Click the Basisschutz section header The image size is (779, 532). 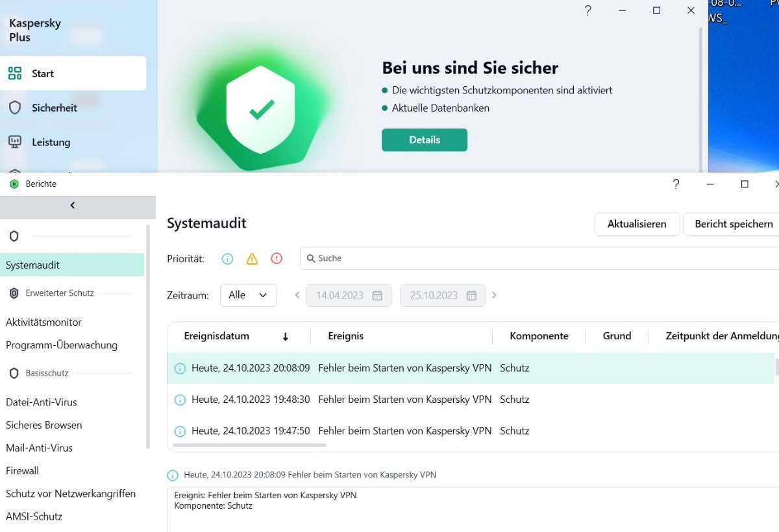(47, 374)
